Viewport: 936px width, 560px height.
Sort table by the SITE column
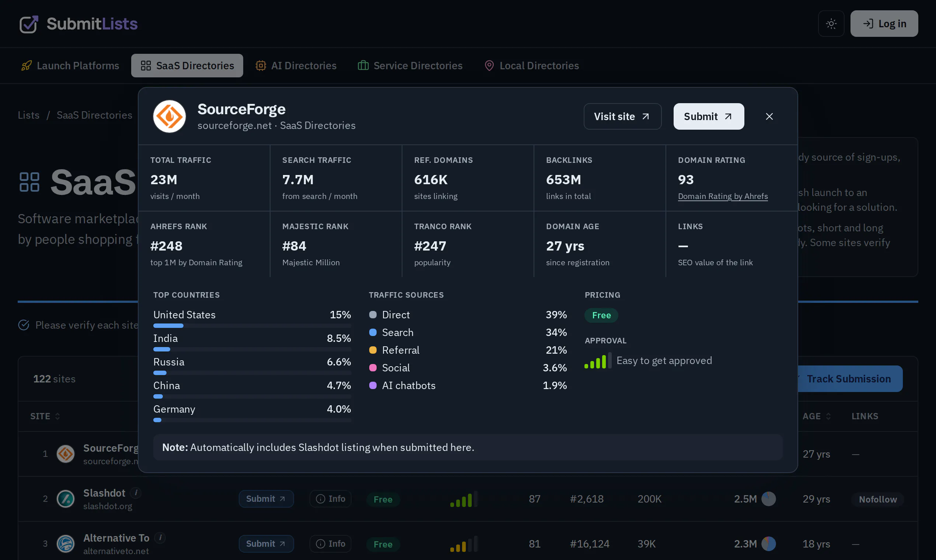click(45, 416)
